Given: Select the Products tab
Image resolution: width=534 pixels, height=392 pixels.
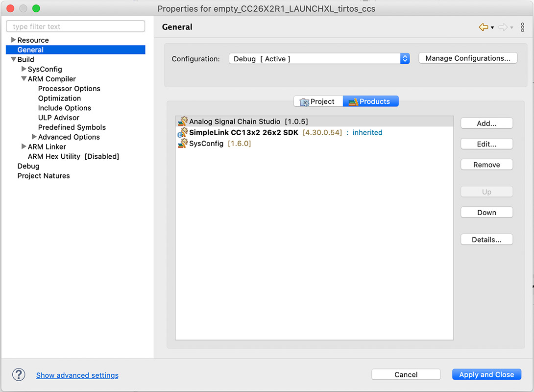Looking at the screenshot, I should [x=370, y=101].
